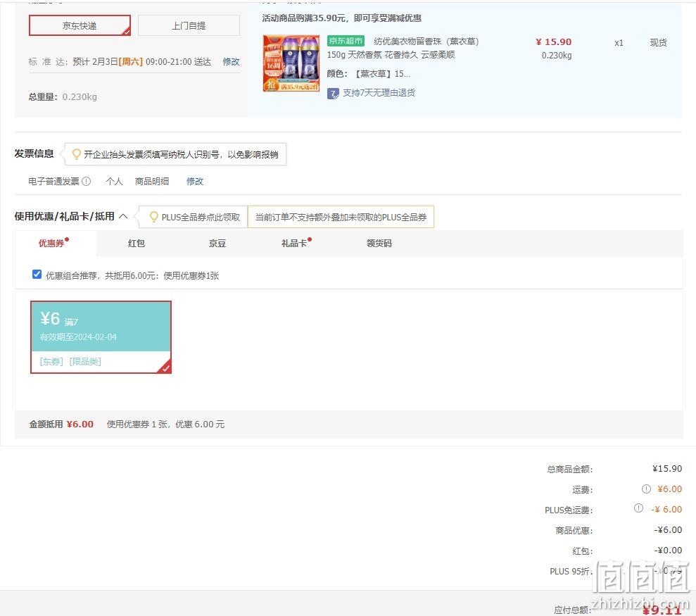Select 京东快递 delivery option
This screenshot has height=616, width=696.
[80, 25]
